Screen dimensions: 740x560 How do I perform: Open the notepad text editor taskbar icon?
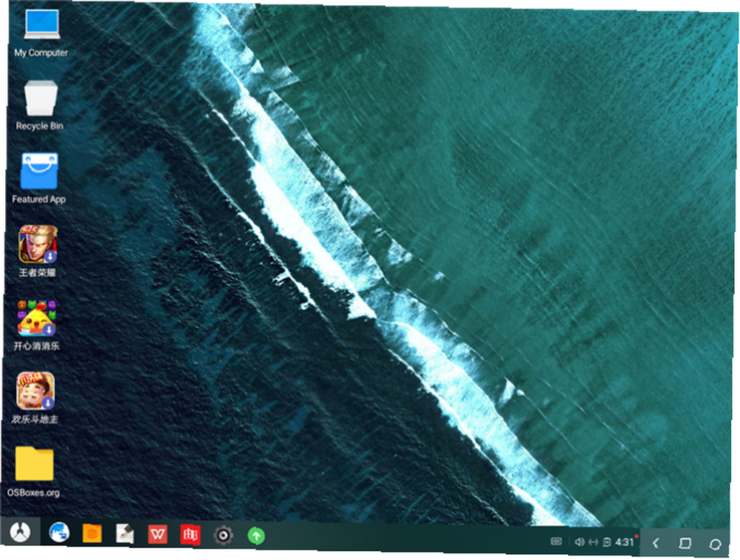125,534
